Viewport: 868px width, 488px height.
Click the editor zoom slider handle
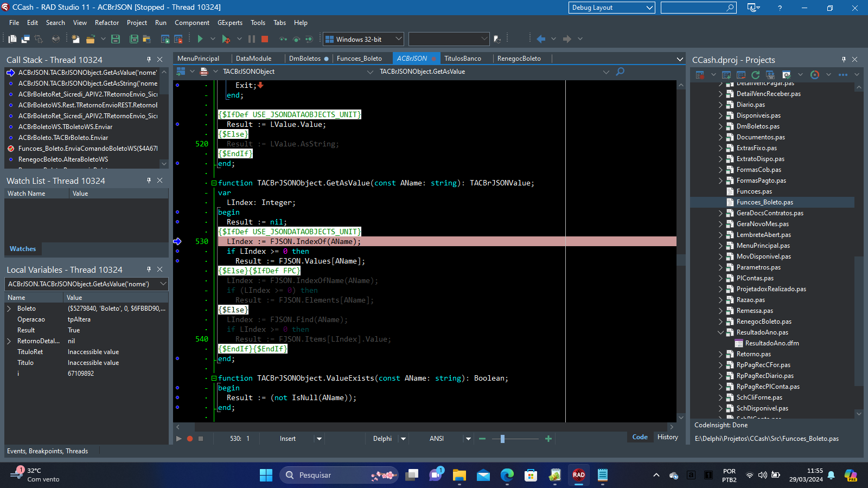pyautogui.click(x=502, y=439)
